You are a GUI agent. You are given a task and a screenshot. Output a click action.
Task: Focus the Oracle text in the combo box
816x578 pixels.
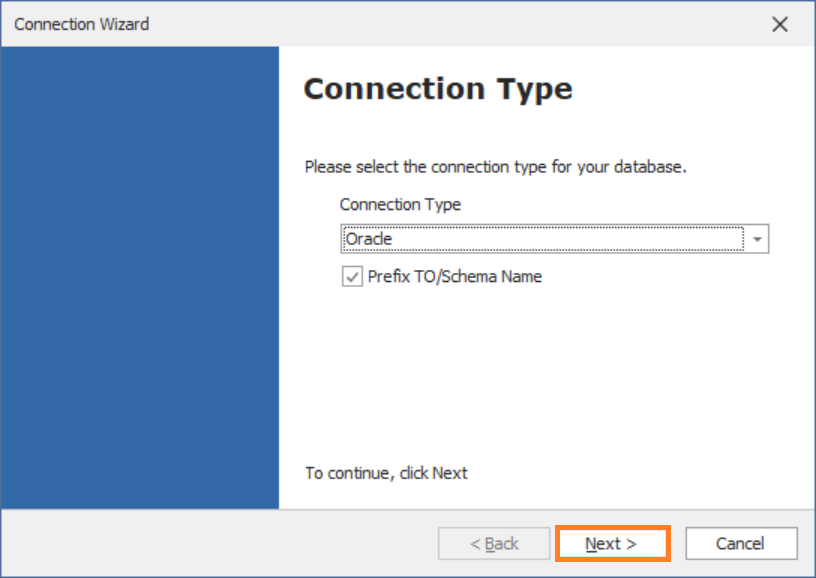pos(368,239)
